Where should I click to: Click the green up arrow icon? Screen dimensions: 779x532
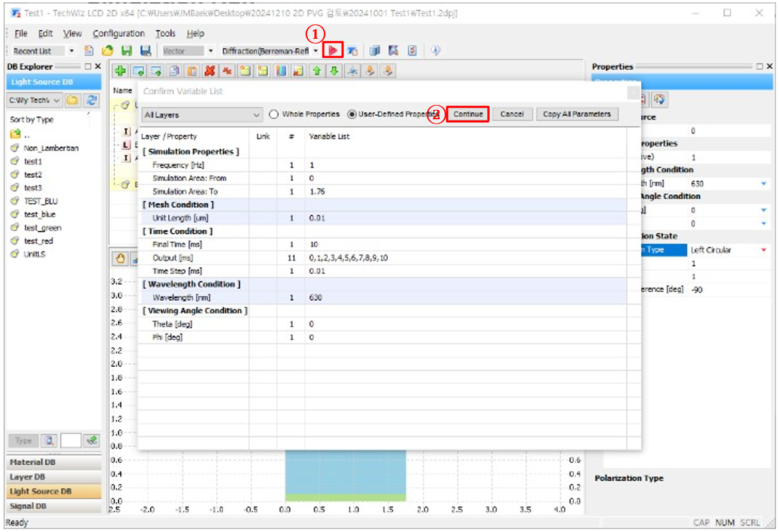pyautogui.click(x=317, y=72)
